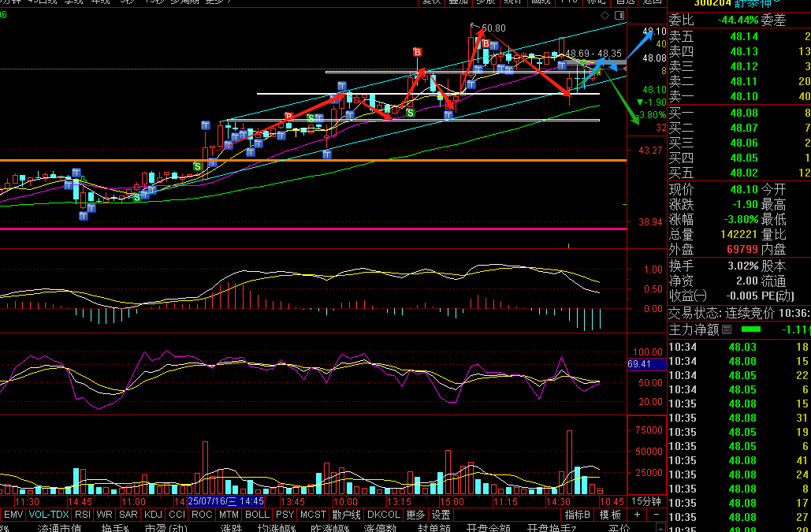This screenshot has width=811, height=532.
Task: Click the 43.27 price axis label
Action: coord(651,151)
